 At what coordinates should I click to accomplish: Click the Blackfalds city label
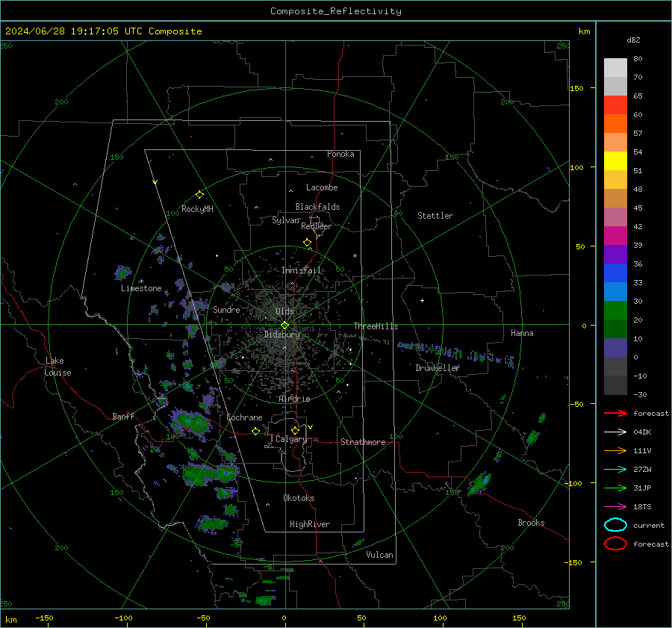(x=317, y=207)
